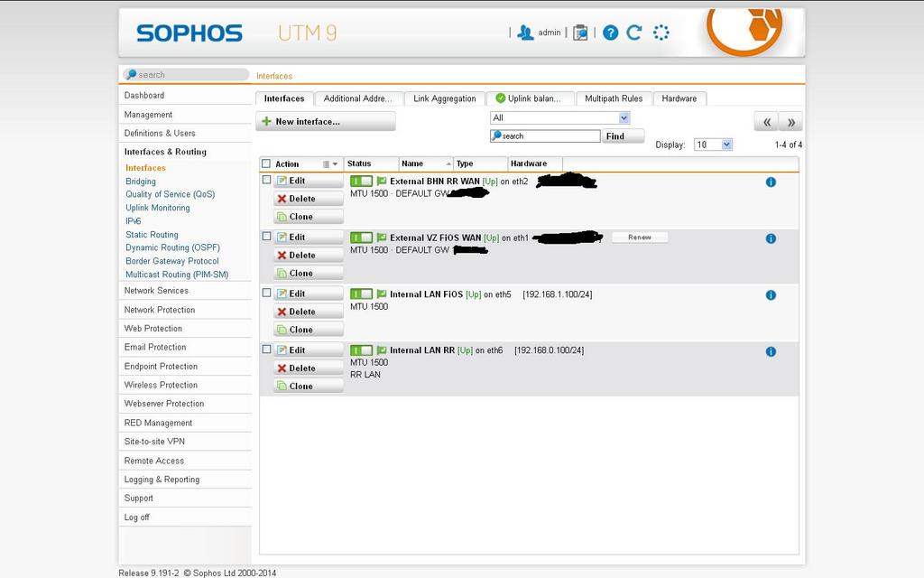Toggle status switch of External BHN RR WAN
Viewport: 924px width, 578px height.
(x=361, y=181)
